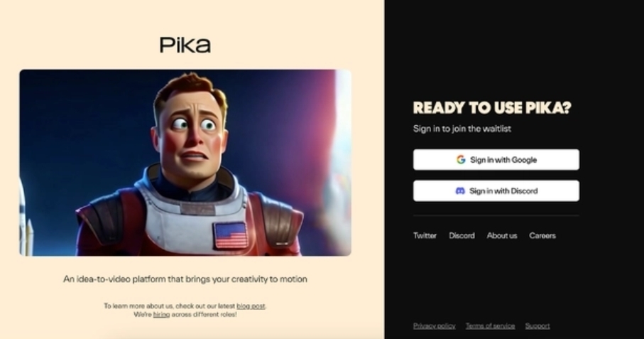Click the cartoon astronaut hero image

pos(185,163)
